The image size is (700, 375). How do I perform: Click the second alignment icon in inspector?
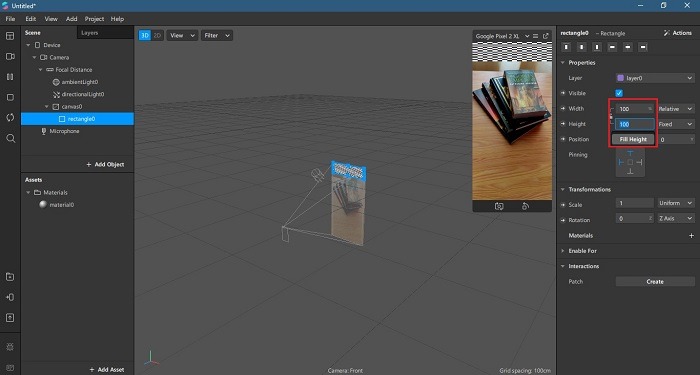(x=582, y=47)
